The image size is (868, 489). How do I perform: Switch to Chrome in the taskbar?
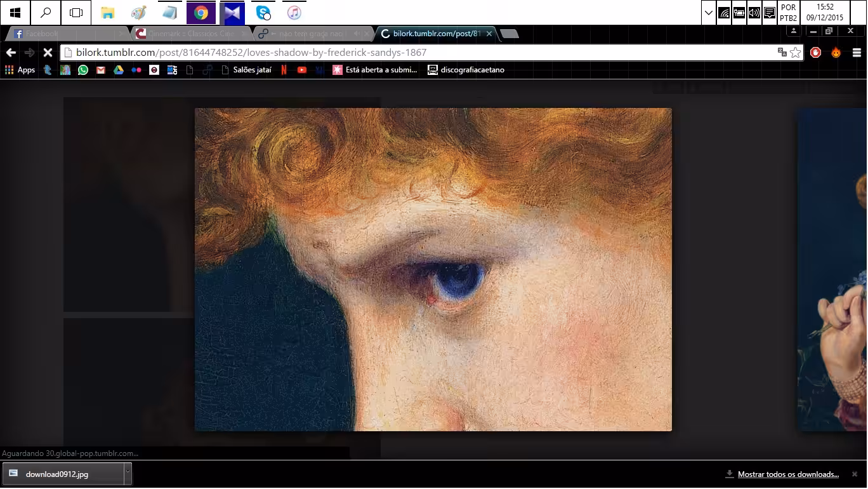tap(201, 12)
